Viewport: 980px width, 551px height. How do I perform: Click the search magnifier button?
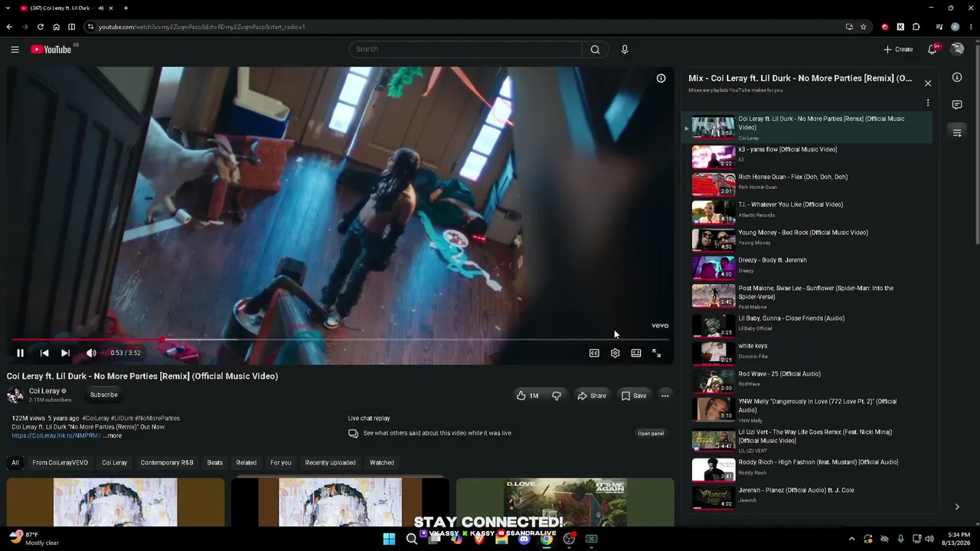[595, 50]
